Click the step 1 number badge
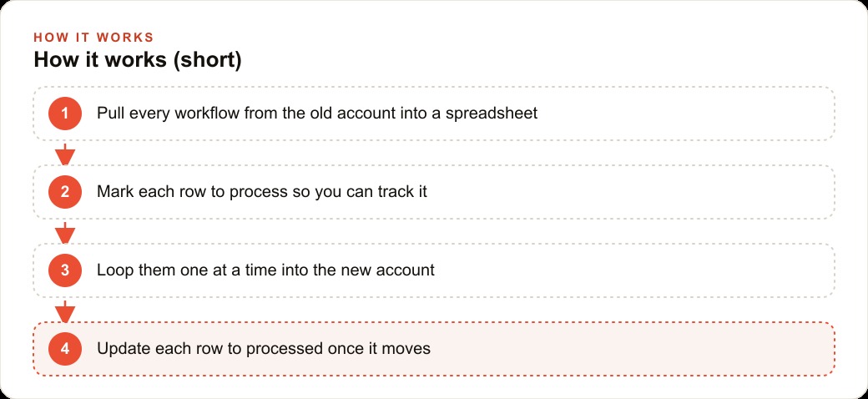Viewport: 868px width, 399px height. [65, 114]
